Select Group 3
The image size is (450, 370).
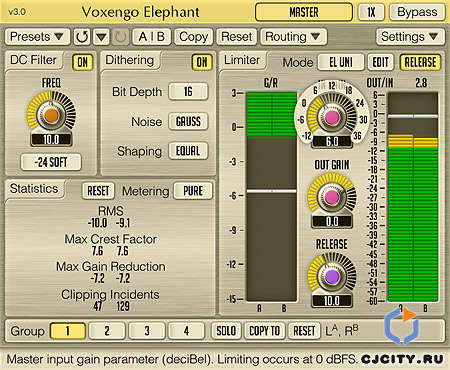click(146, 331)
